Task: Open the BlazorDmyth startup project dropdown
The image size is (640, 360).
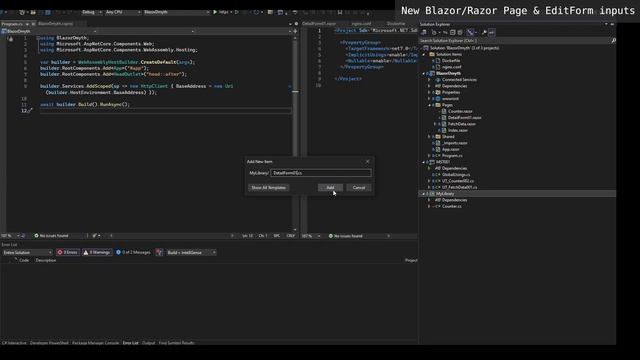Action: [x=176, y=12]
